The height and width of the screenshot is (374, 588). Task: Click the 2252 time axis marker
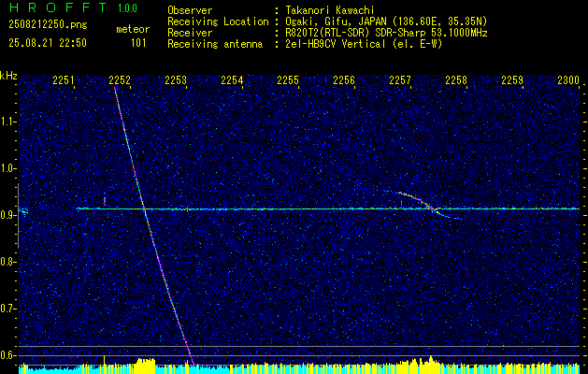click(x=120, y=80)
